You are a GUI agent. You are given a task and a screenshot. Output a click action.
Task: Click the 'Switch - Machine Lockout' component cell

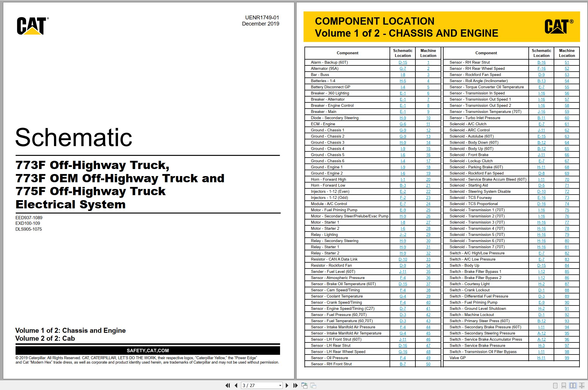486,315
